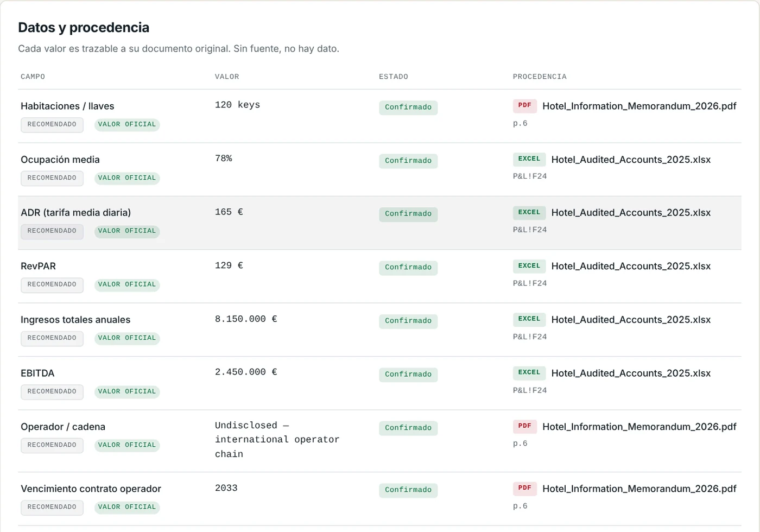Click the EXCEL badge in EBITDA row

point(529,372)
